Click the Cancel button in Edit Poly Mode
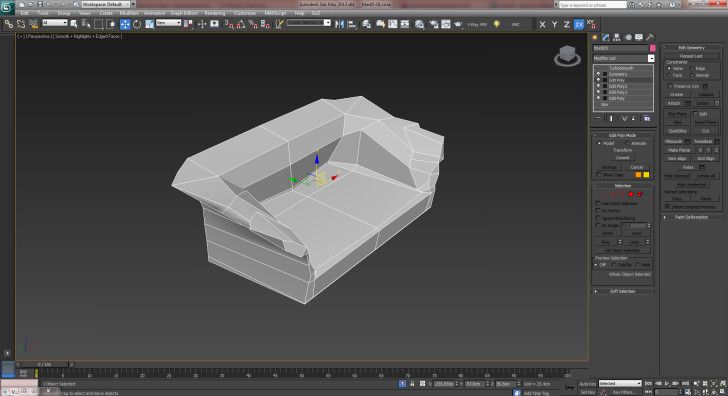 click(637, 167)
